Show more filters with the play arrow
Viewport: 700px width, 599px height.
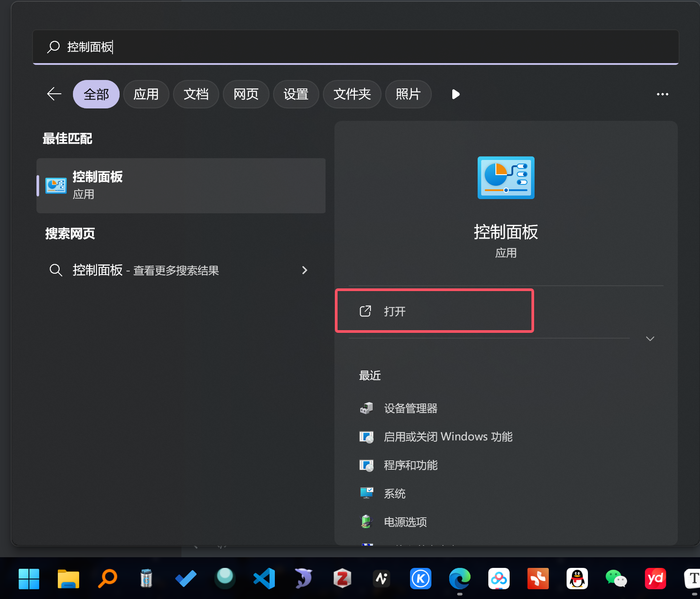455,94
